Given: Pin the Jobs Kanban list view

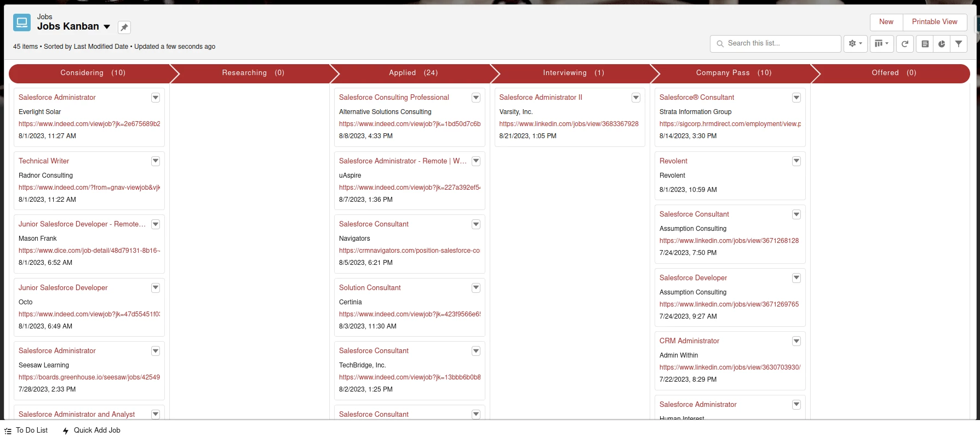Looking at the screenshot, I should click(124, 27).
